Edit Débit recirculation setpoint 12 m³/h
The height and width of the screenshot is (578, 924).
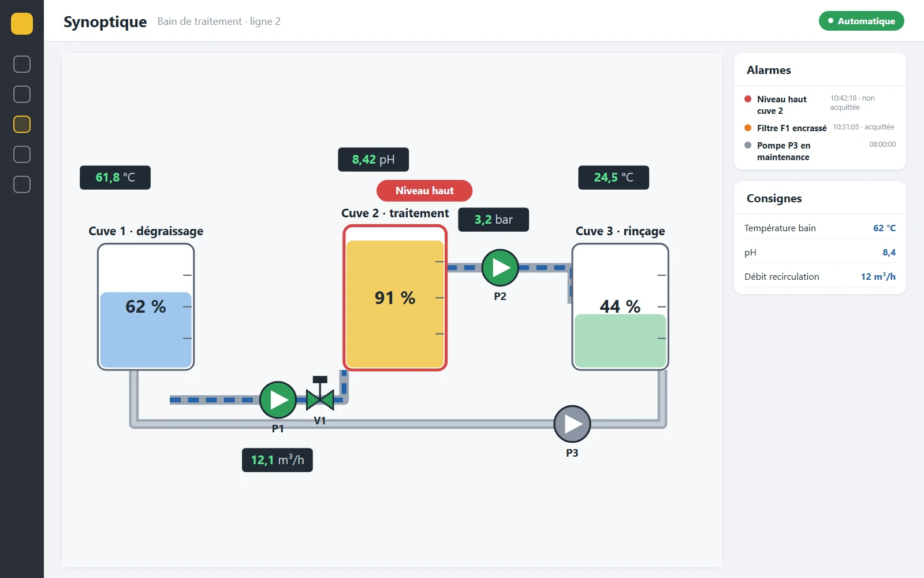point(878,276)
